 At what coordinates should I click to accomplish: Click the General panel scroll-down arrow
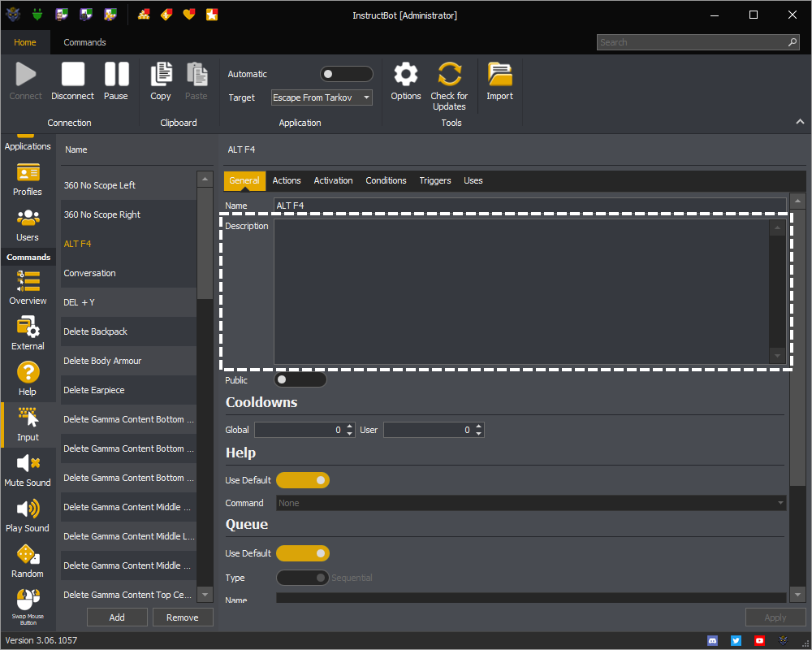tap(797, 595)
